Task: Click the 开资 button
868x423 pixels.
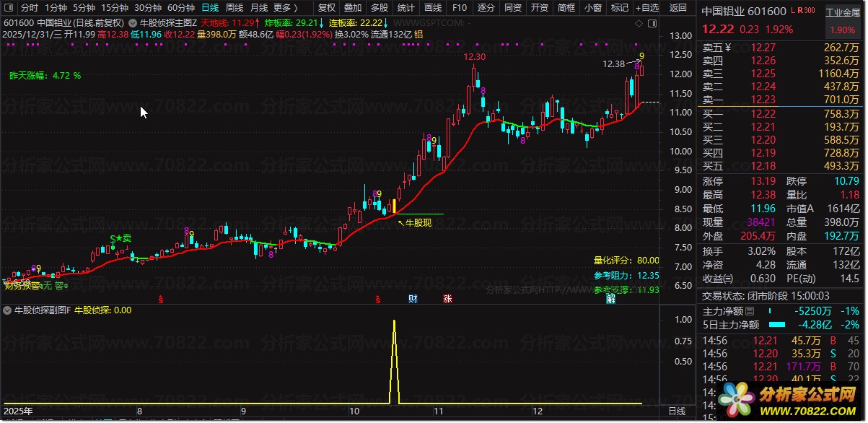Action: pyautogui.click(x=540, y=8)
